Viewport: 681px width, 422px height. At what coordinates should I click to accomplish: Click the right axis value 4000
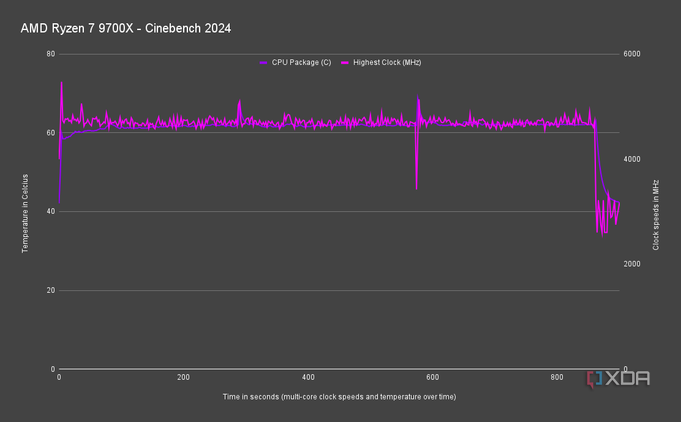[631, 159]
